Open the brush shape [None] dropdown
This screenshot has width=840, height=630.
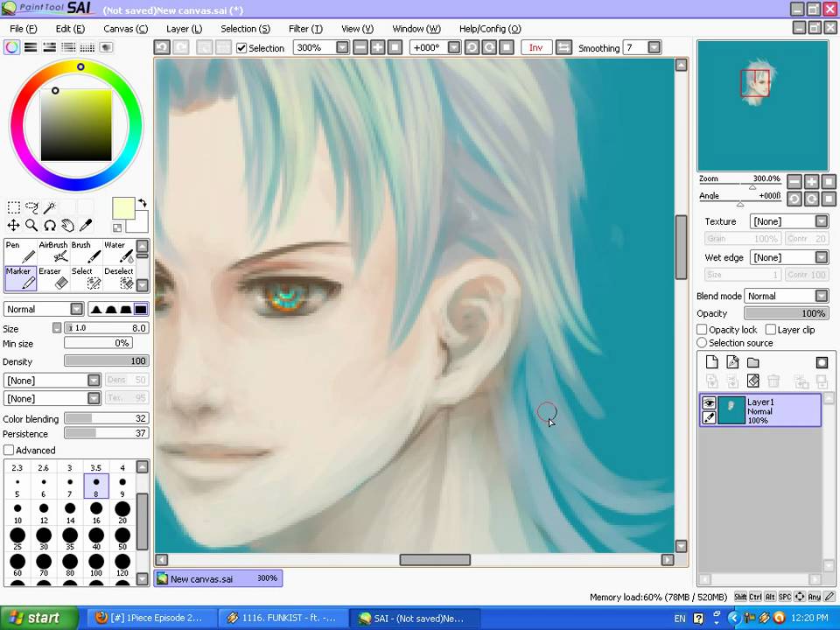94,381
